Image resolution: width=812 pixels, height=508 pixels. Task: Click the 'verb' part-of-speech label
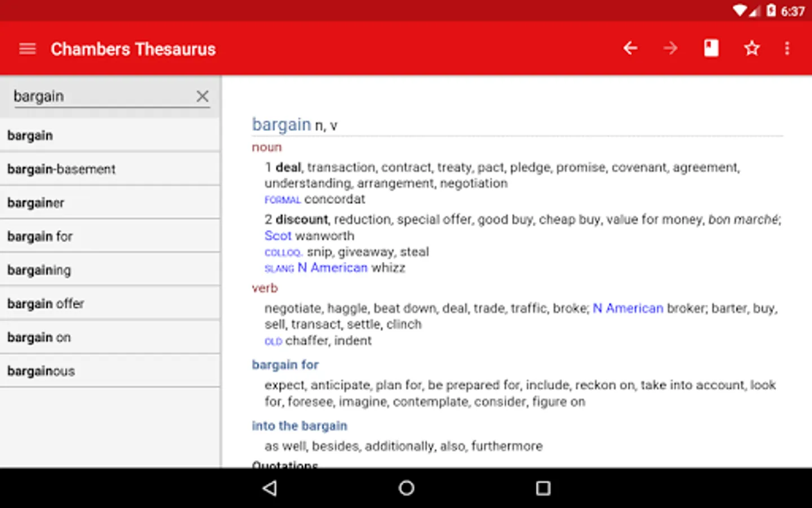click(264, 288)
